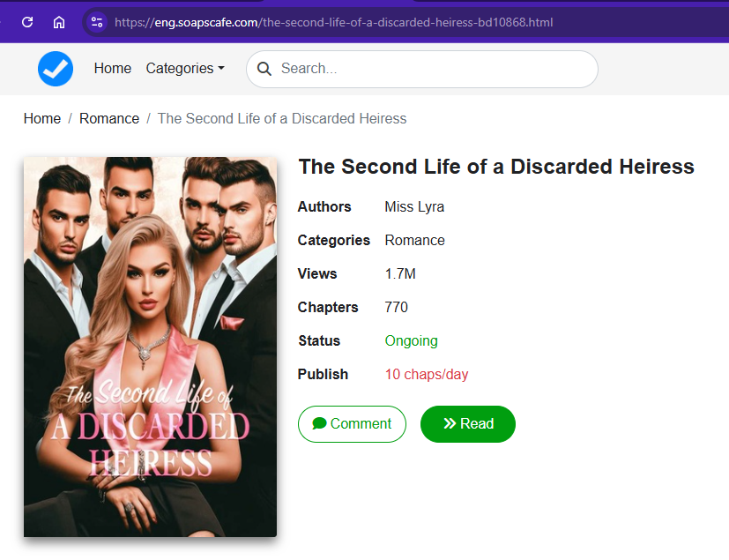729x560 pixels.
Task: Open author Miss Lyra
Action: 414,206
